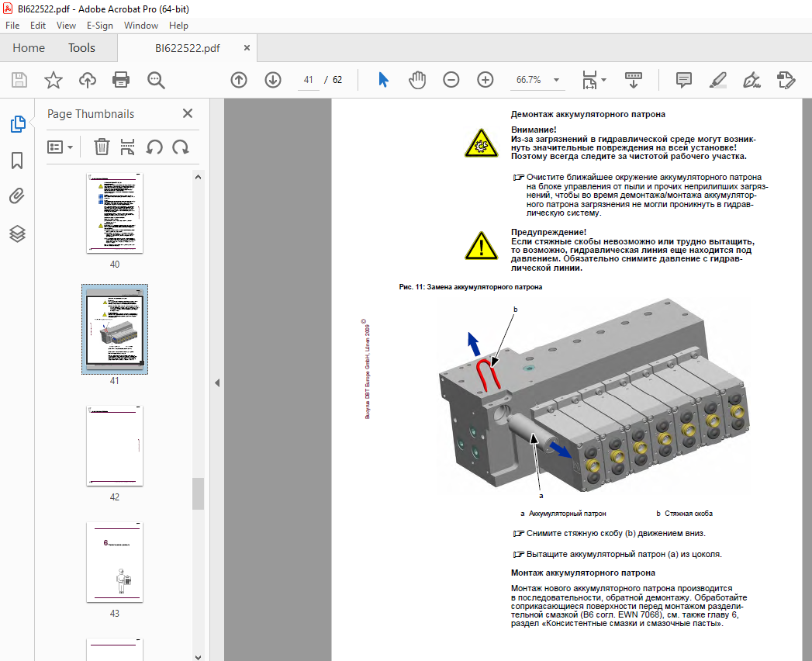Image resolution: width=812 pixels, height=661 pixels.
Task: Open Page Thumbnails sidebar icon
Action: [18, 124]
